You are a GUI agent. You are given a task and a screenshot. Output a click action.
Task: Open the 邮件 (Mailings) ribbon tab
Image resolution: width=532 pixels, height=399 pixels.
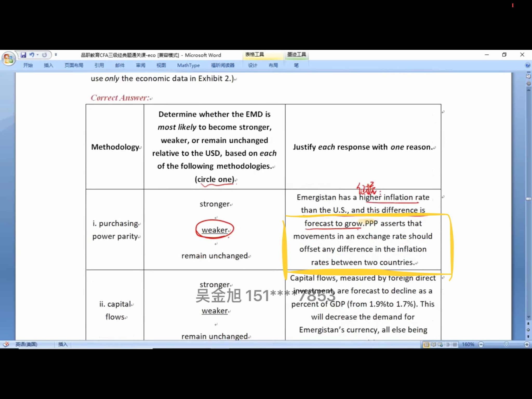coord(120,65)
